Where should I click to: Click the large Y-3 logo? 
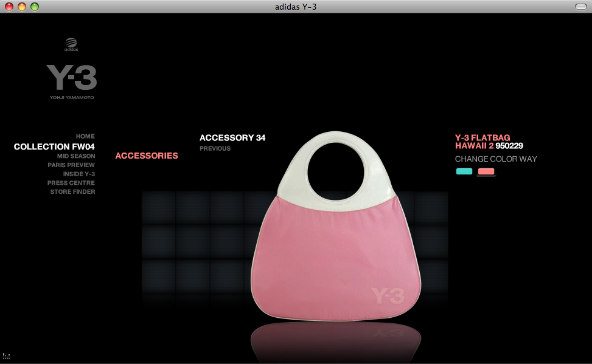(72, 77)
